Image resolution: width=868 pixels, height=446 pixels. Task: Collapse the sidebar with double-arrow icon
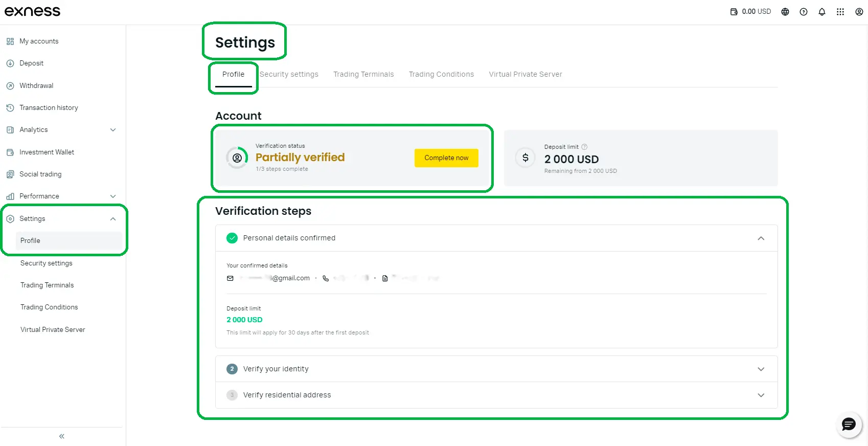(x=62, y=436)
